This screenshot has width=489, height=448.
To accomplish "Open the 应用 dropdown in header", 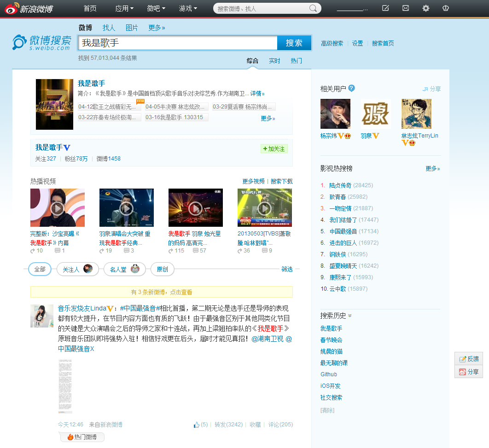I will 124,8.
